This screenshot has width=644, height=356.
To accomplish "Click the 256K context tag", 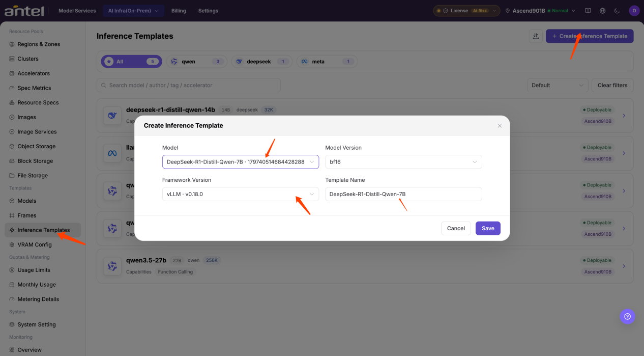I will (211, 260).
